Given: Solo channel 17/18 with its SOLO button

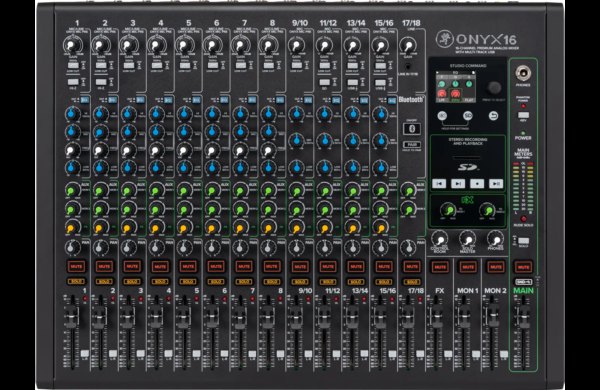Looking at the screenshot, I should (412, 281).
